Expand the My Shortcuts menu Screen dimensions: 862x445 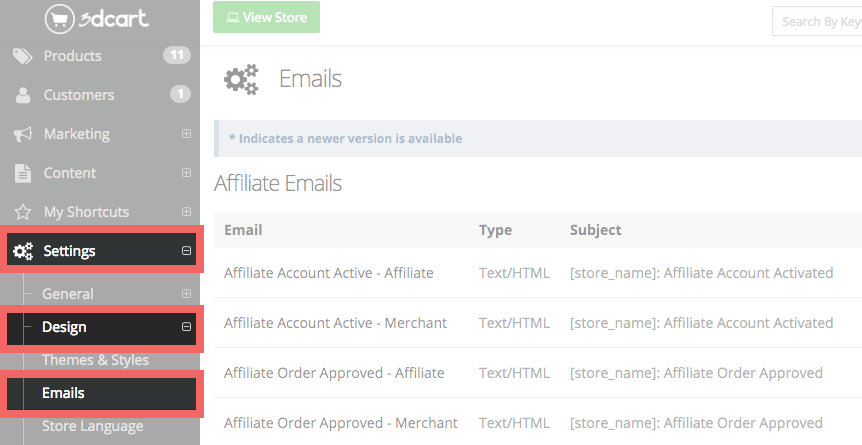coord(186,212)
